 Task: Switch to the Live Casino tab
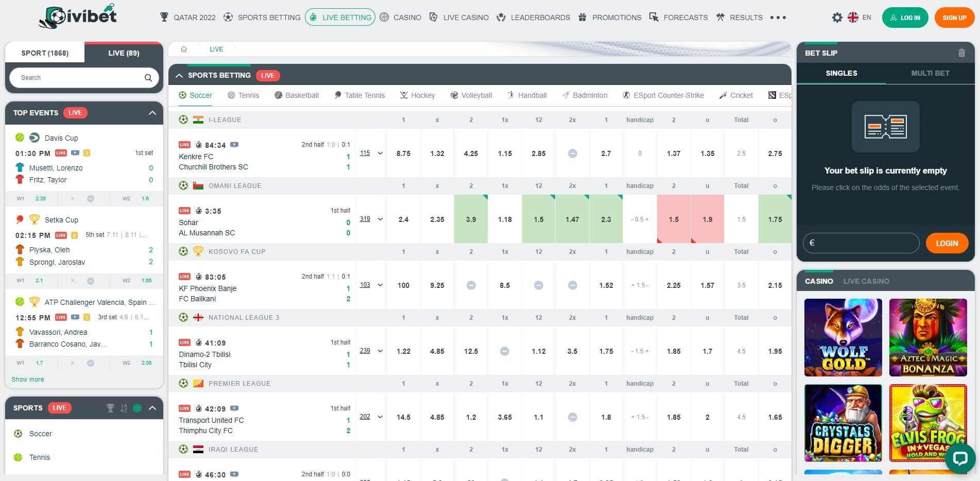866,281
